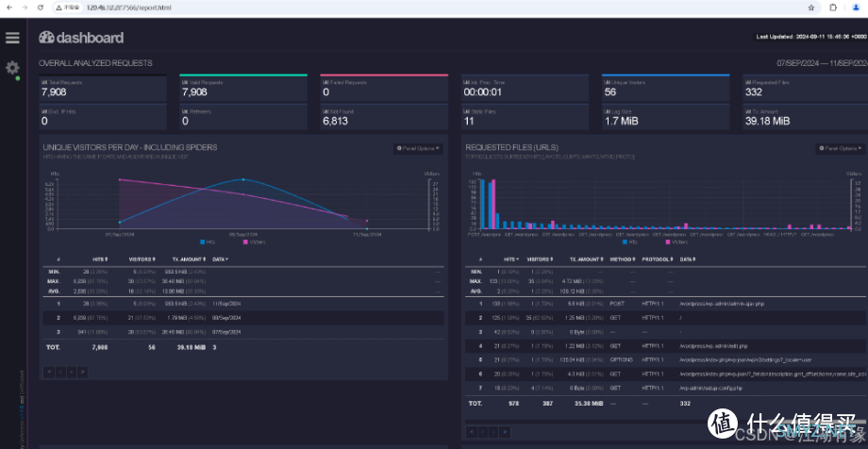Click the not-secure site info chip
868x449 pixels.
click(69, 8)
